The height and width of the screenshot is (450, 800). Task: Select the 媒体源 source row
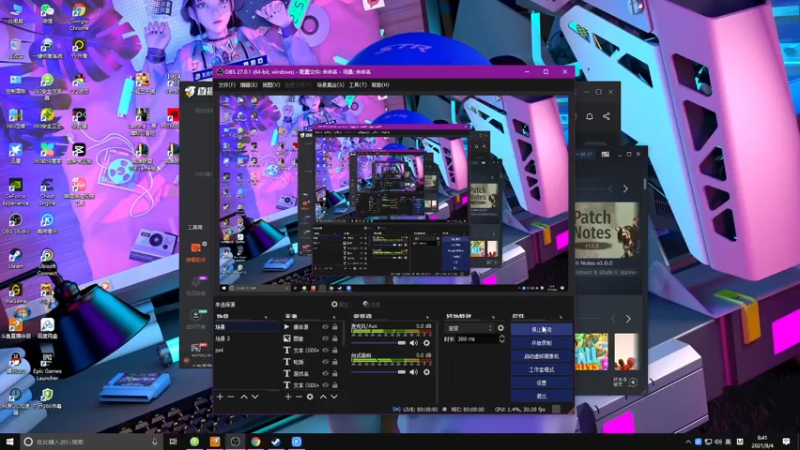tap(311, 327)
